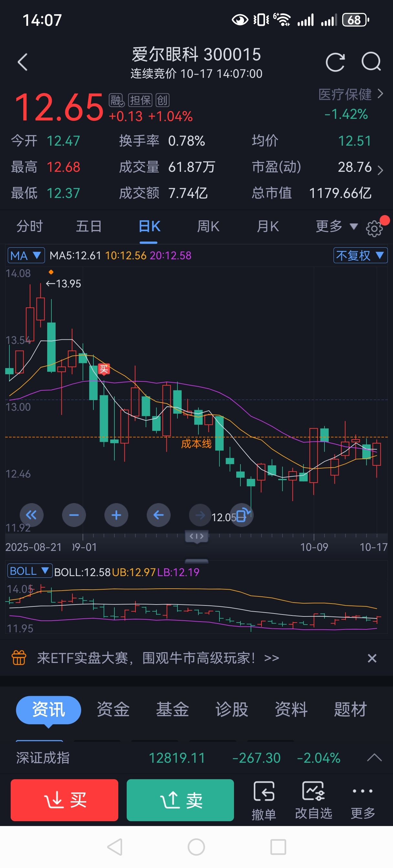Tap the UB:12.97 upper band readout
The width and height of the screenshot is (393, 868).
tap(134, 572)
